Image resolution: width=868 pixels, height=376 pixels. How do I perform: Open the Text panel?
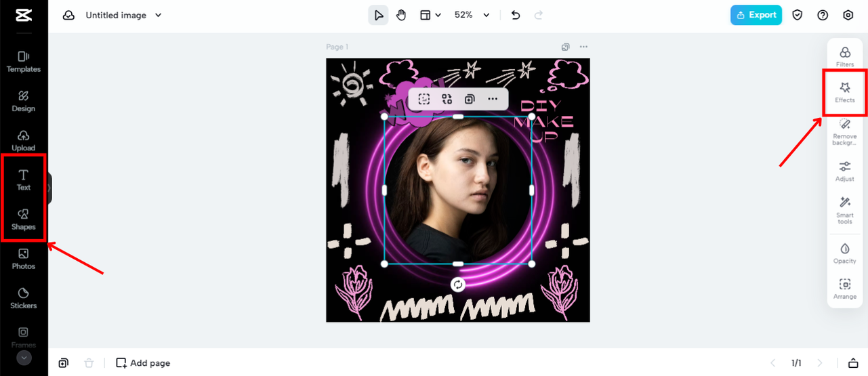[24, 180]
